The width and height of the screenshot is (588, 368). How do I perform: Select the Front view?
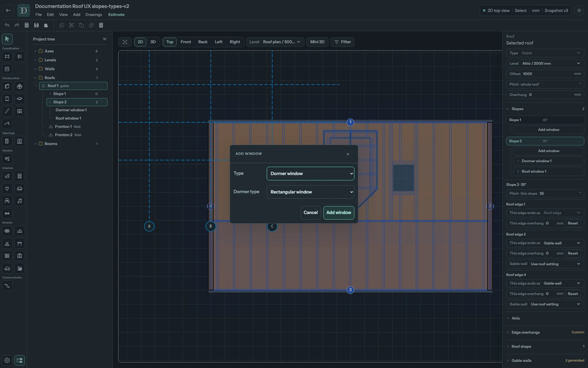[186, 42]
